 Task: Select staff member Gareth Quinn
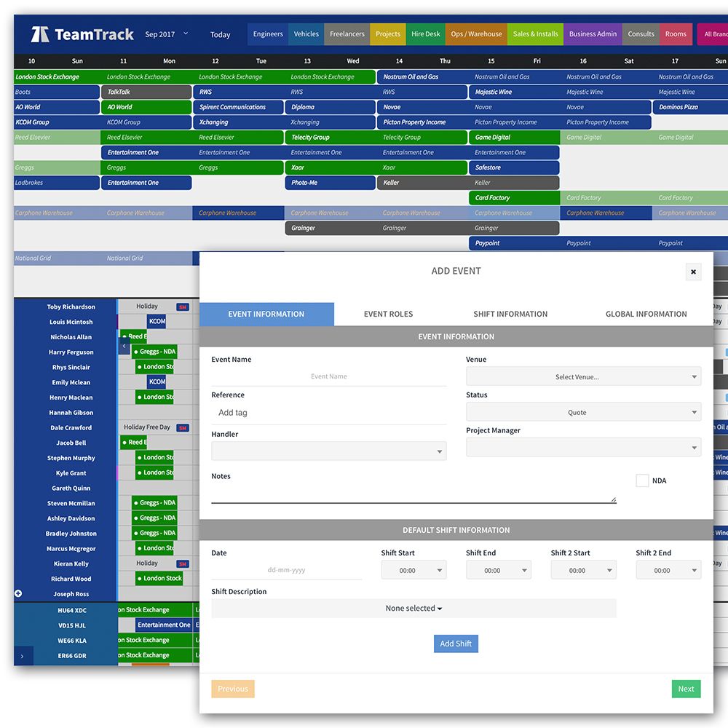pyautogui.click(x=71, y=488)
